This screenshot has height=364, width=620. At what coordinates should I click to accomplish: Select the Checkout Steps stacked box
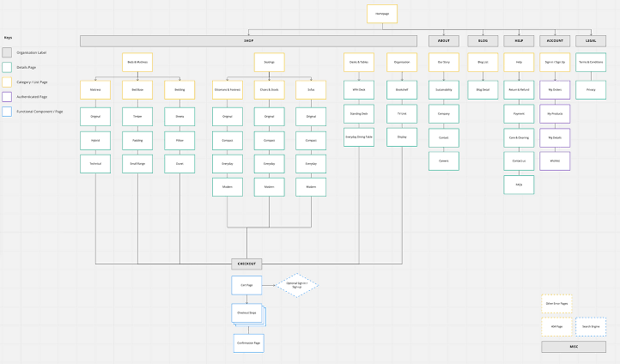(x=247, y=314)
